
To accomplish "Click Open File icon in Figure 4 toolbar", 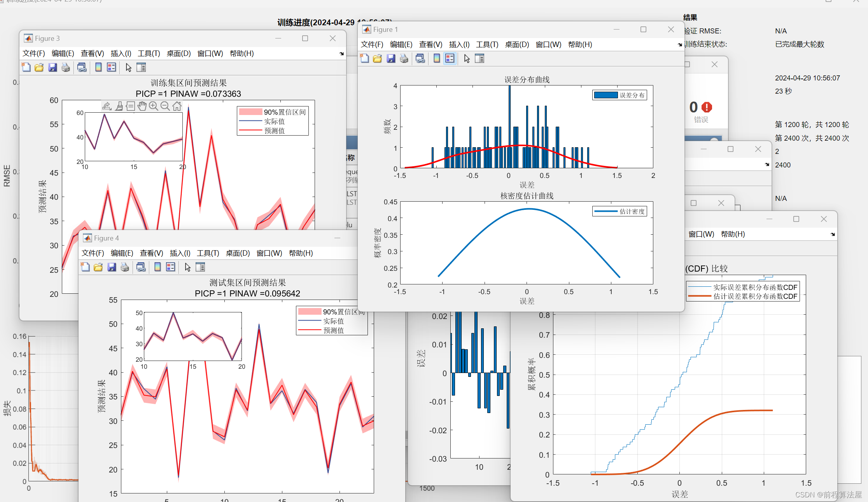I will (98, 267).
